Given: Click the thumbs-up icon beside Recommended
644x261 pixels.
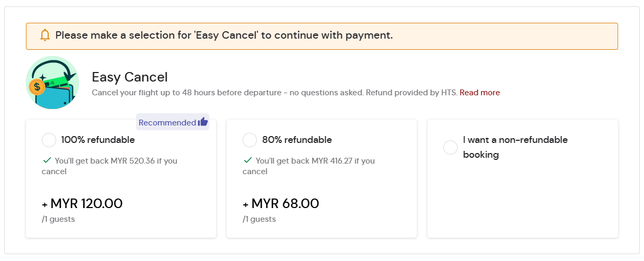Looking at the screenshot, I should point(203,122).
